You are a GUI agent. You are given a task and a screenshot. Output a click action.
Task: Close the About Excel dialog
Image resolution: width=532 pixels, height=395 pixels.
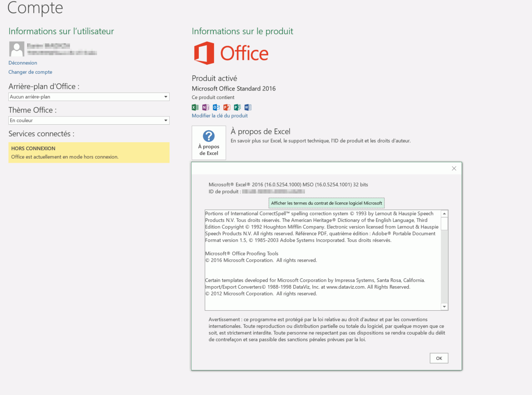[x=454, y=169]
